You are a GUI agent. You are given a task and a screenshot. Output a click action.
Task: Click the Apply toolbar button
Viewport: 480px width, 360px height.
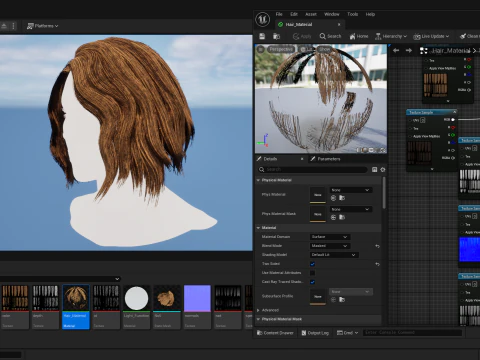pyautogui.click(x=302, y=36)
